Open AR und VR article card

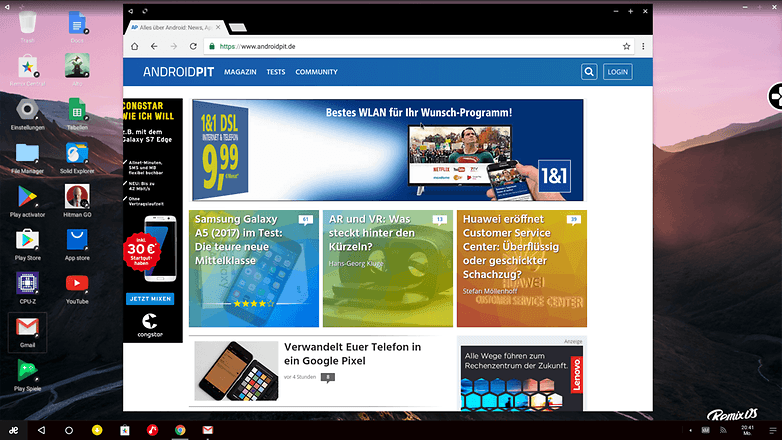(388, 268)
